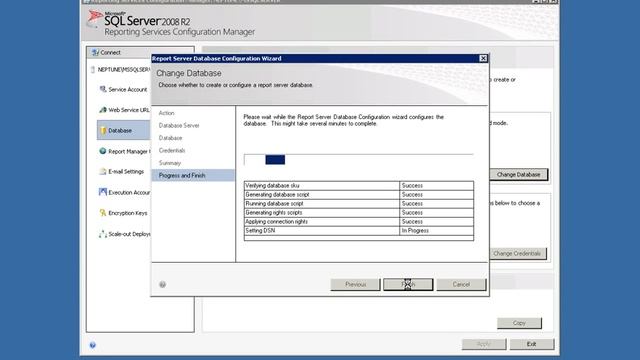This screenshot has height=360, width=640.
Task: Click the Copy button
Action: click(x=519, y=323)
